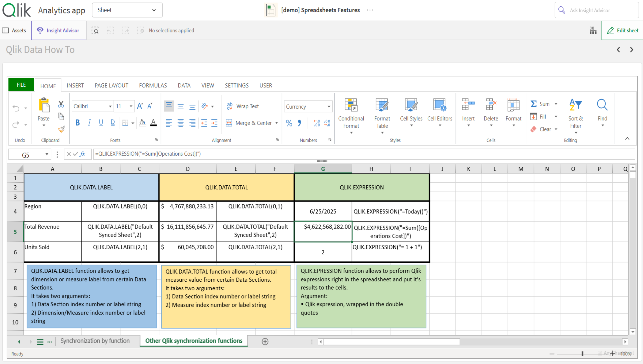643x364 pixels.
Task: Click the Cut scissors icon
Action: [61, 104]
